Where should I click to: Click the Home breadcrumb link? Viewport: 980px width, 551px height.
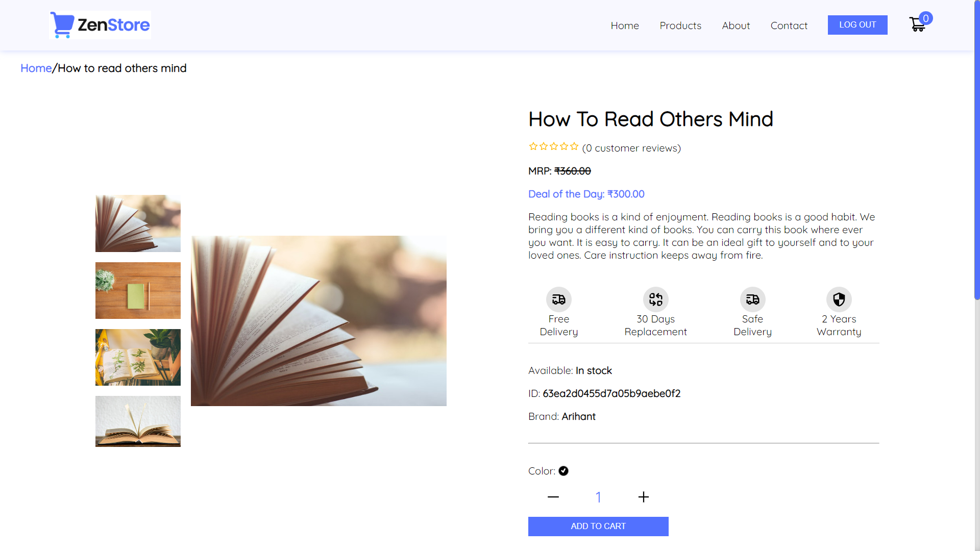click(x=36, y=68)
